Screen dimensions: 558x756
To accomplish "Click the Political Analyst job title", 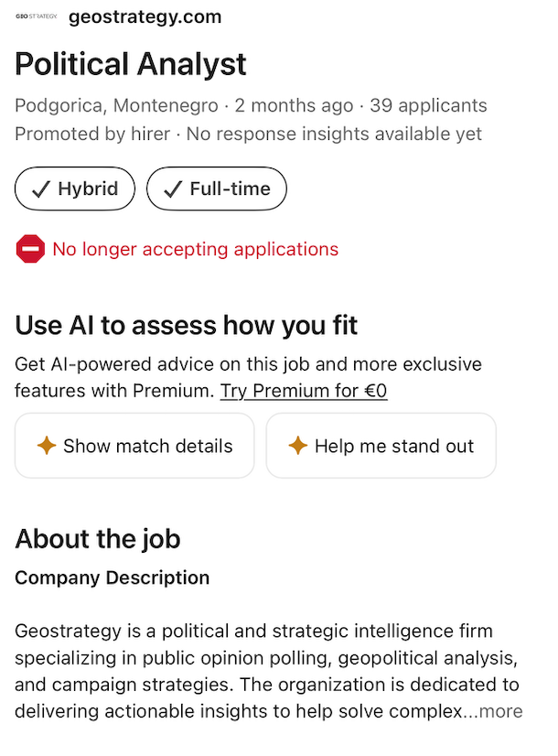I will pyautogui.click(x=131, y=64).
